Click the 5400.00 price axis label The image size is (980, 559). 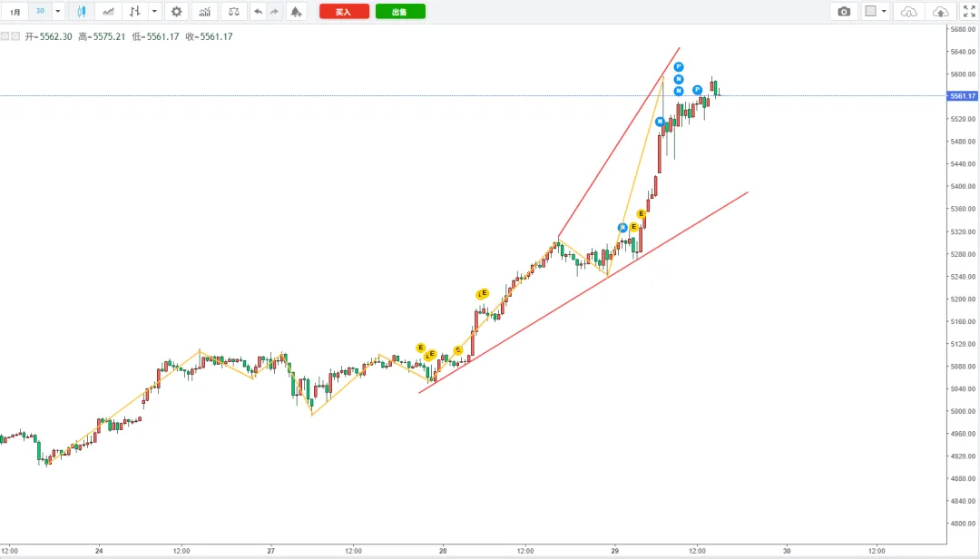(x=963, y=186)
